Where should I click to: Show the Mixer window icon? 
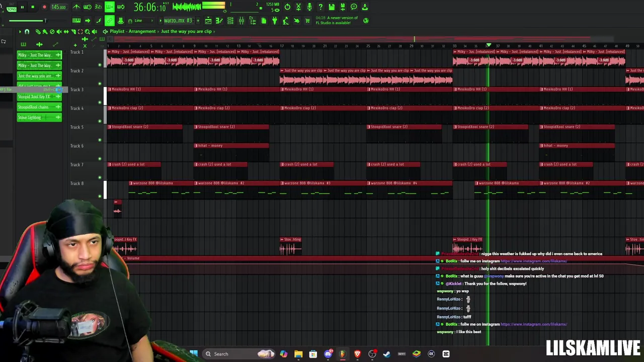242,21
